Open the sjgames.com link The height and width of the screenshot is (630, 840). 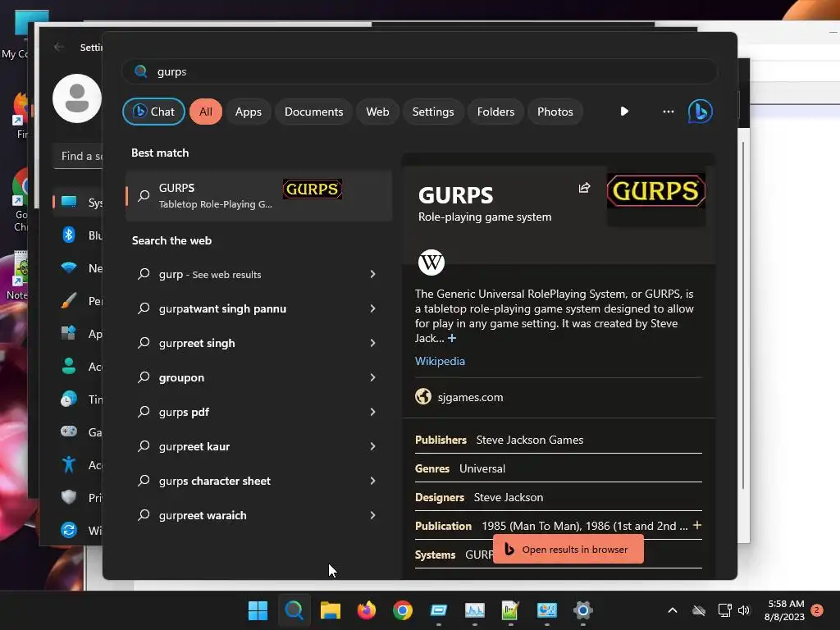pyautogui.click(x=470, y=397)
